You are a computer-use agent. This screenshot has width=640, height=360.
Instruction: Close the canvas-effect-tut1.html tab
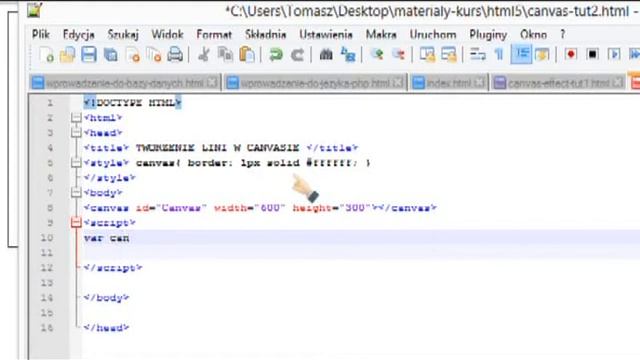618,82
